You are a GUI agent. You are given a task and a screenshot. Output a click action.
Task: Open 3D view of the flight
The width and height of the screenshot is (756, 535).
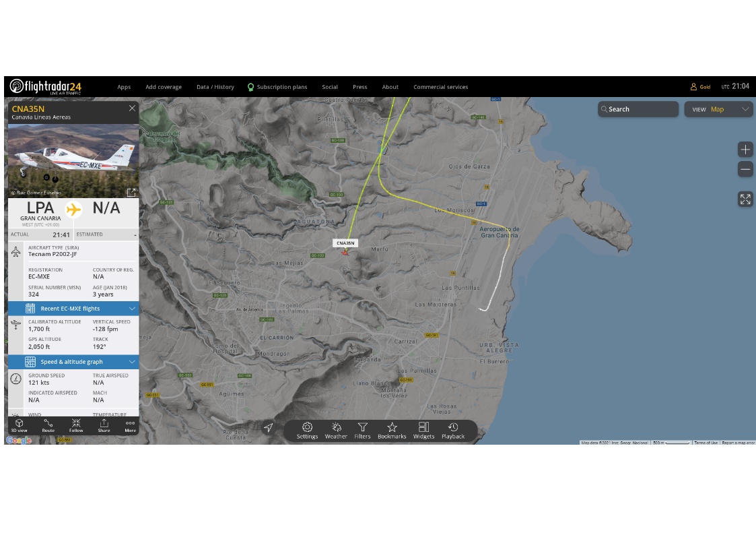tap(20, 425)
